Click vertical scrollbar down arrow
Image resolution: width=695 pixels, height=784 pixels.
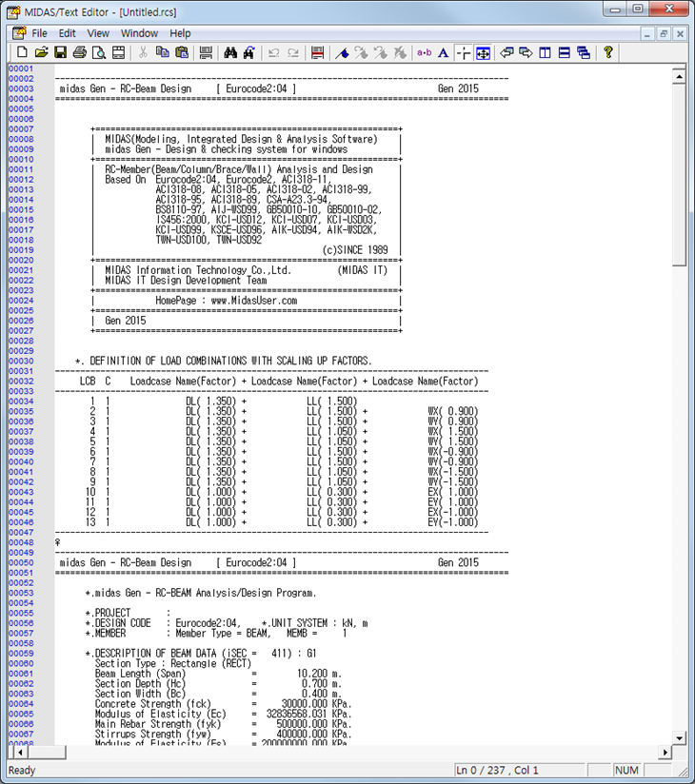(x=679, y=738)
